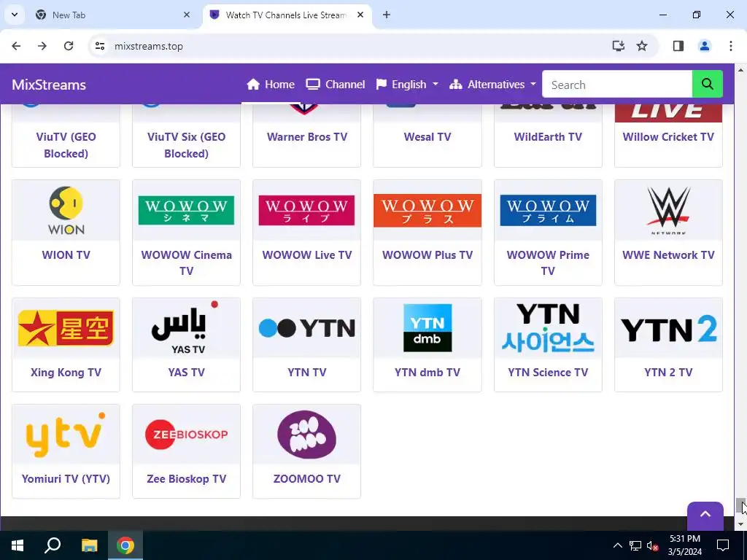Click the green search magnifier button
The height and width of the screenshot is (560, 747).
[708, 85]
